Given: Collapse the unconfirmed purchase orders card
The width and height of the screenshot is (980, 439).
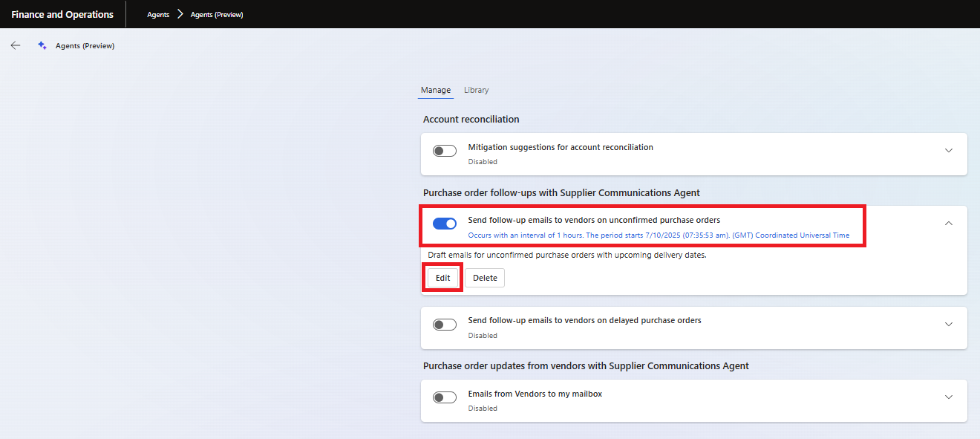Looking at the screenshot, I should point(948,223).
